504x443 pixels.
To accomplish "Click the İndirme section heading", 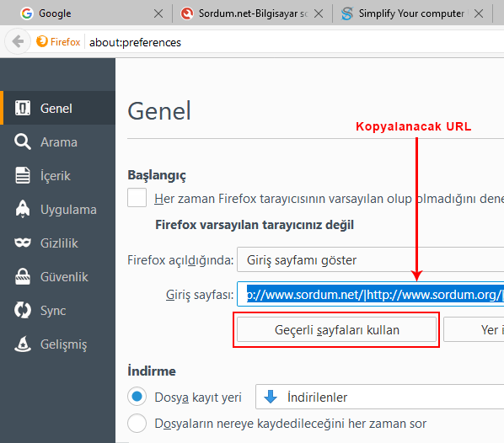I will pyautogui.click(x=152, y=371).
